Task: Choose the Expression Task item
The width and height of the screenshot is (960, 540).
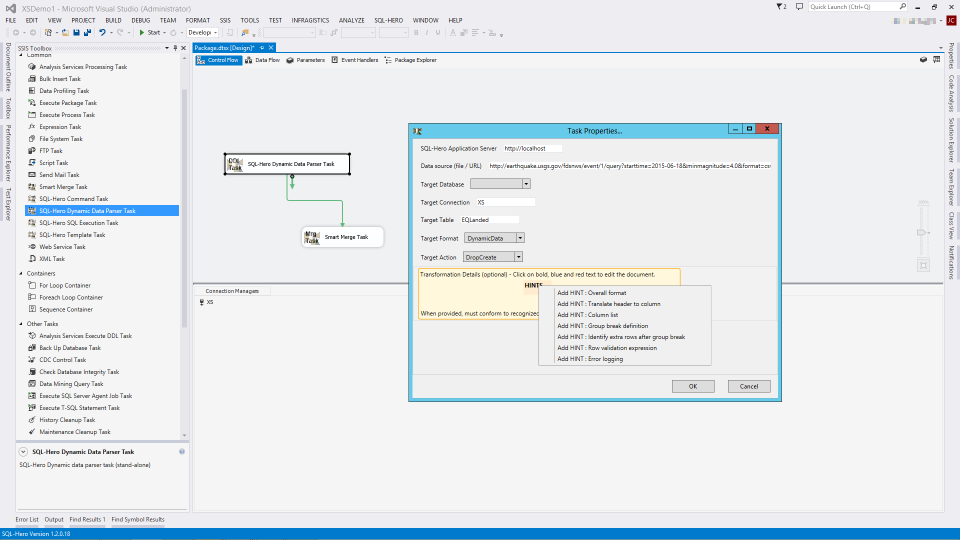Action: click(x=60, y=127)
